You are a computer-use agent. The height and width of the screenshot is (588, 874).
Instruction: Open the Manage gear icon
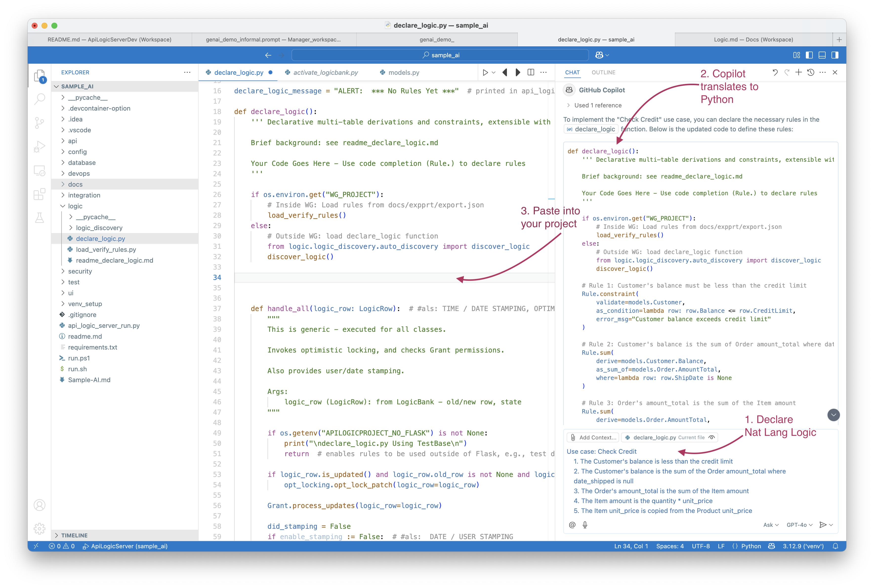tap(40, 529)
